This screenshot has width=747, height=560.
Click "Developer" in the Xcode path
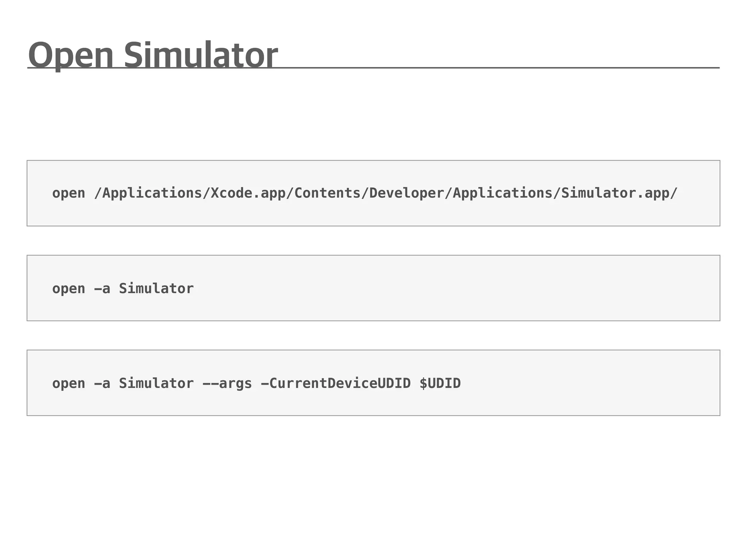point(406,193)
